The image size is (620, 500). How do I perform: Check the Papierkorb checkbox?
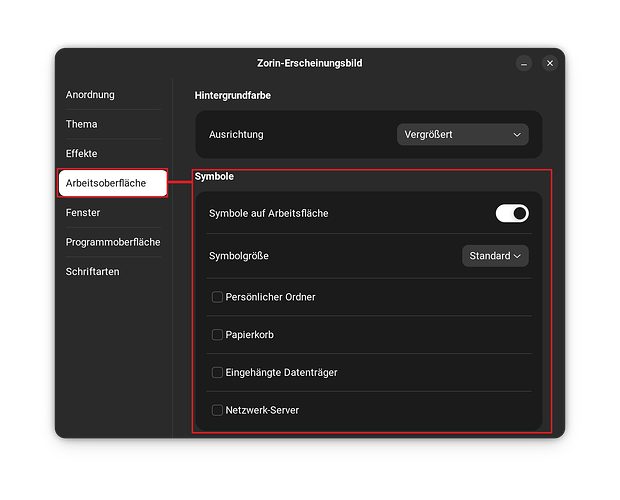coord(217,335)
